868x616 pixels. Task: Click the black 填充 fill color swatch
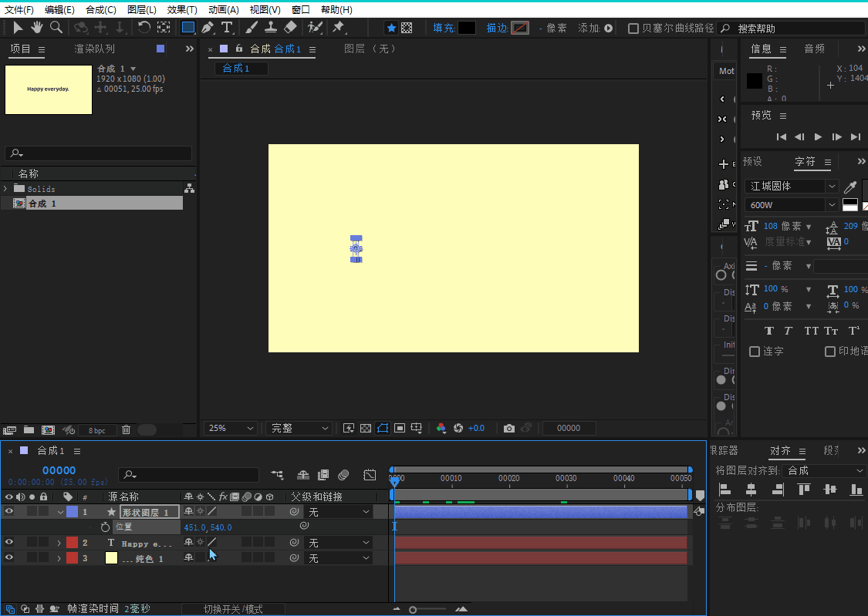pyautogui.click(x=467, y=28)
